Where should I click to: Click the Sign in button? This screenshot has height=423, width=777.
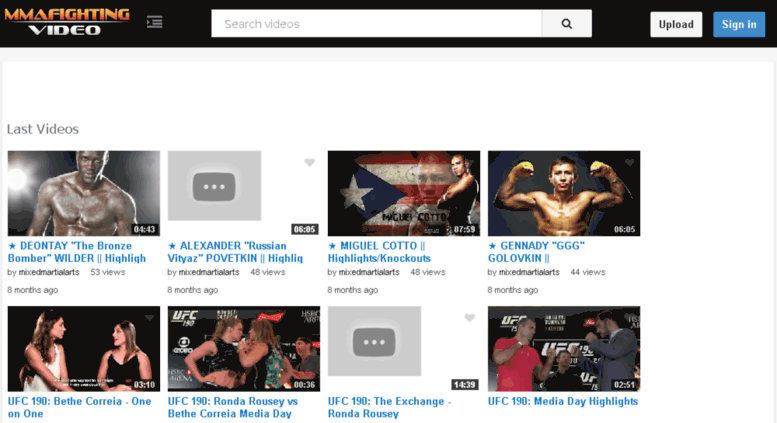point(739,24)
